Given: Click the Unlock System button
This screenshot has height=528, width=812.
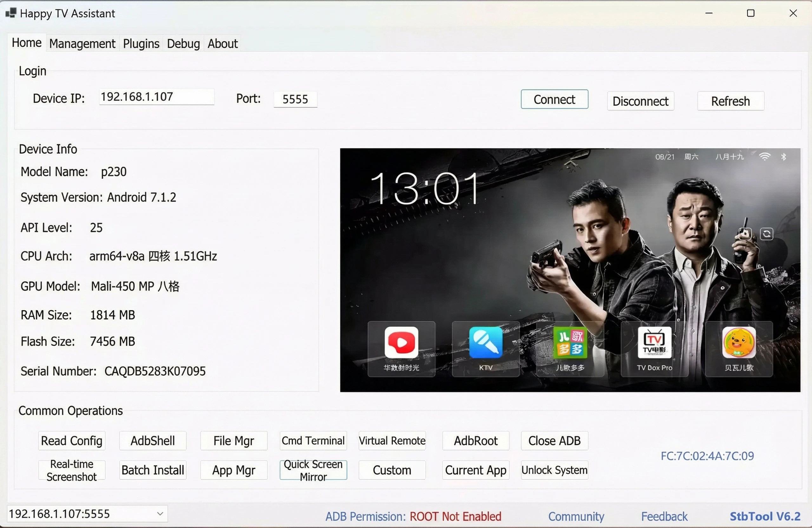Looking at the screenshot, I should tap(554, 470).
